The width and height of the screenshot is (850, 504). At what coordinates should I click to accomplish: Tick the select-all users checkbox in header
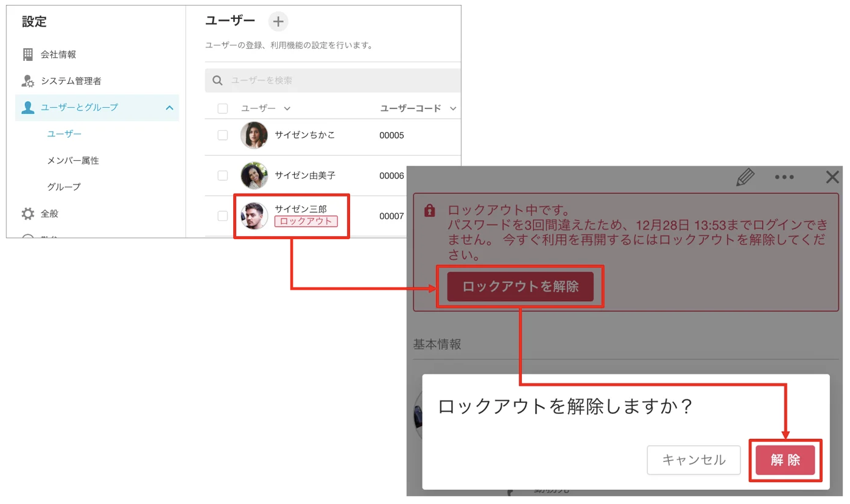[223, 108]
